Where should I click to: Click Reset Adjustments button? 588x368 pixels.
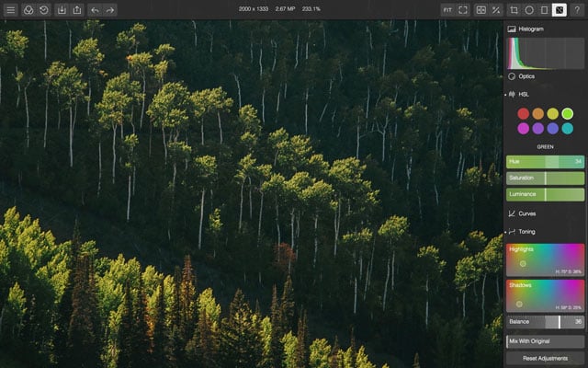click(545, 359)
